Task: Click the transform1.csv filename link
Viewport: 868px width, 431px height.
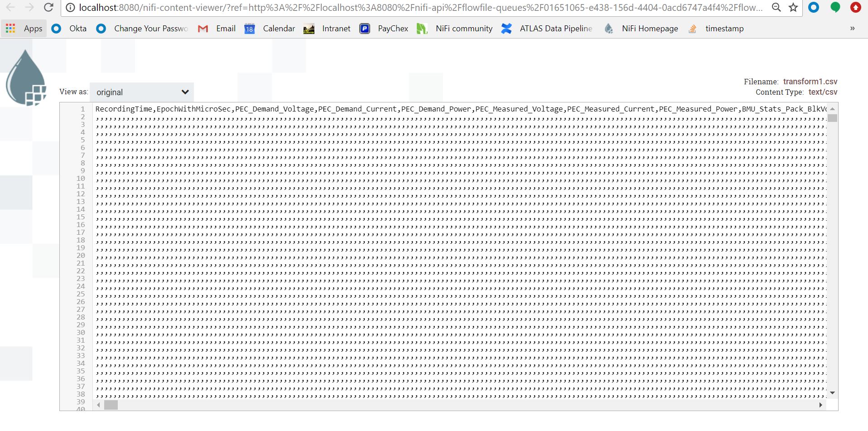Action: click(810, 82)
